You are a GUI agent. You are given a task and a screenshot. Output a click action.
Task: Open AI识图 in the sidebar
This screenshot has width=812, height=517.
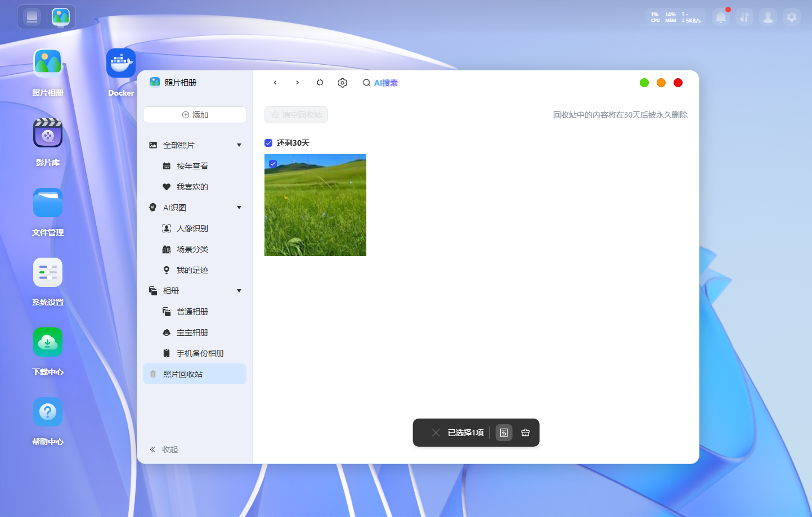pos(174,208)
